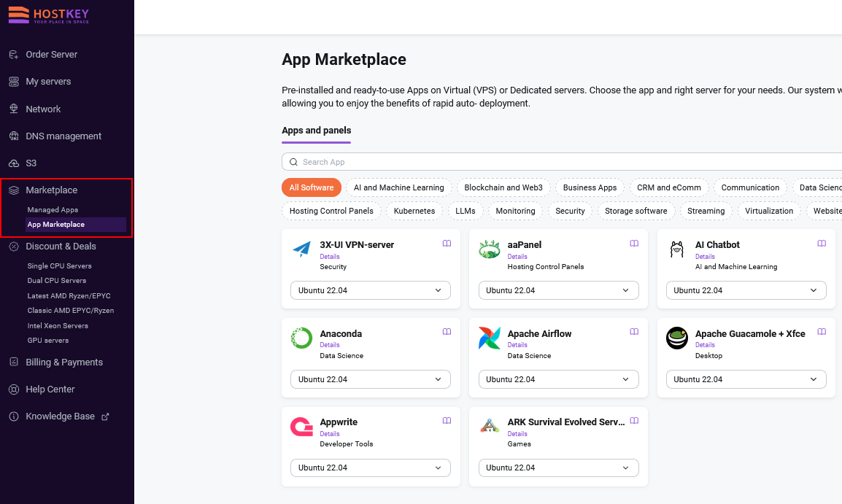The image size is (842, 504).
Task: Click the aaPanel app logo
Action: 489,249
